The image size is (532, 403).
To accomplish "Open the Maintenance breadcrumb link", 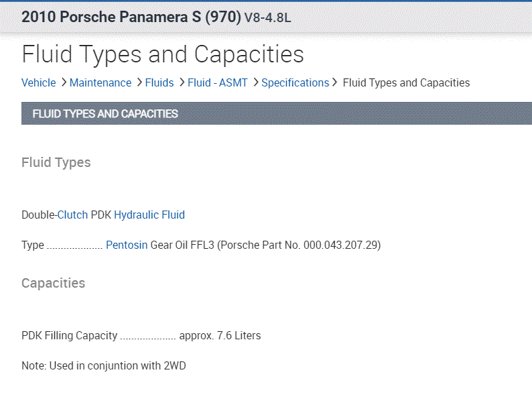I will [101, 83].
